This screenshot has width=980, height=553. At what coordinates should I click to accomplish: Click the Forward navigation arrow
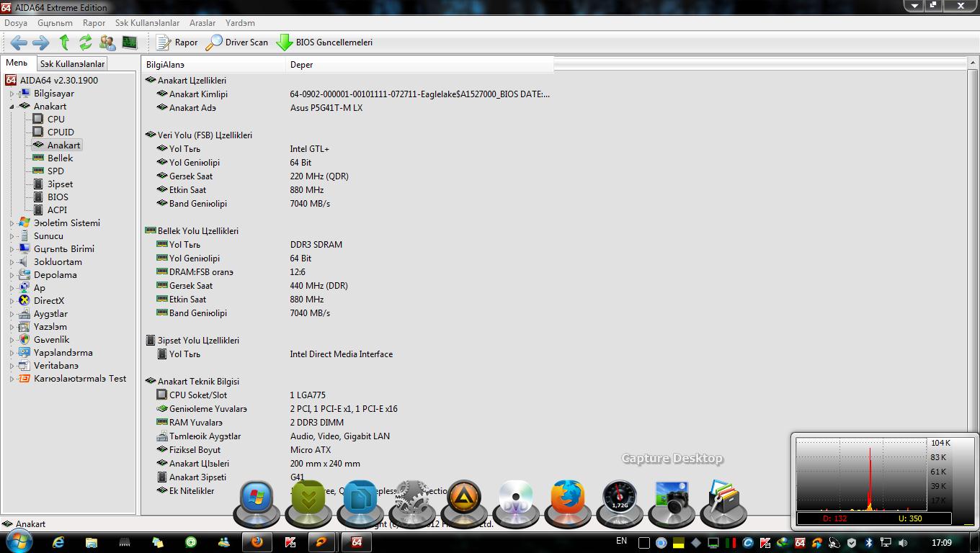click(x=41, y=42)
